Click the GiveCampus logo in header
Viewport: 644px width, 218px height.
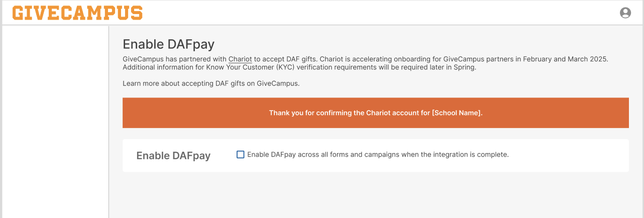[x=77, y=13]
